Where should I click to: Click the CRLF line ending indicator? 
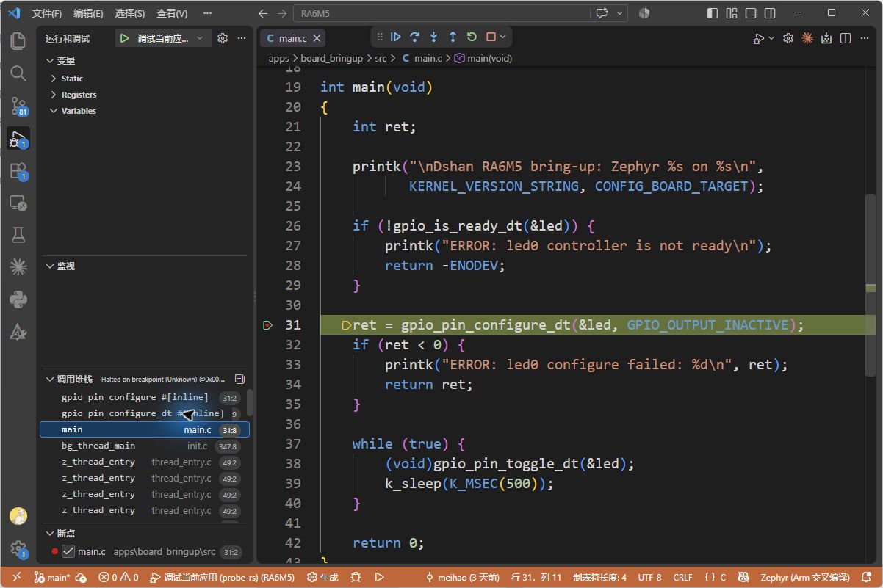pos(682,577)
